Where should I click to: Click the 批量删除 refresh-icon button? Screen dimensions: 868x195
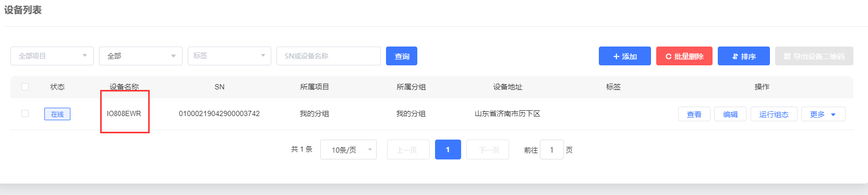(x=684, y=56)
